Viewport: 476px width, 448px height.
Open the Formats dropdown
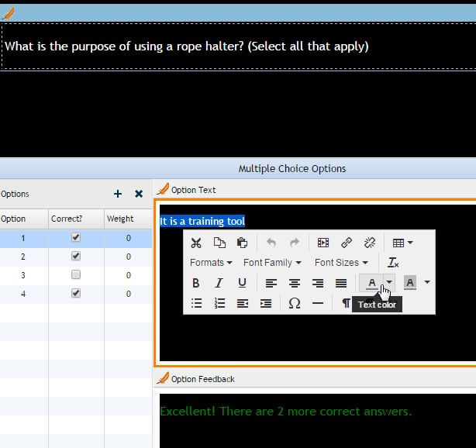pos(211,263)
